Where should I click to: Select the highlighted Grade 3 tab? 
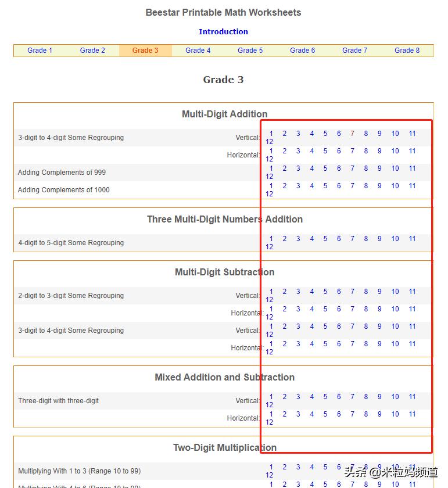145,51
